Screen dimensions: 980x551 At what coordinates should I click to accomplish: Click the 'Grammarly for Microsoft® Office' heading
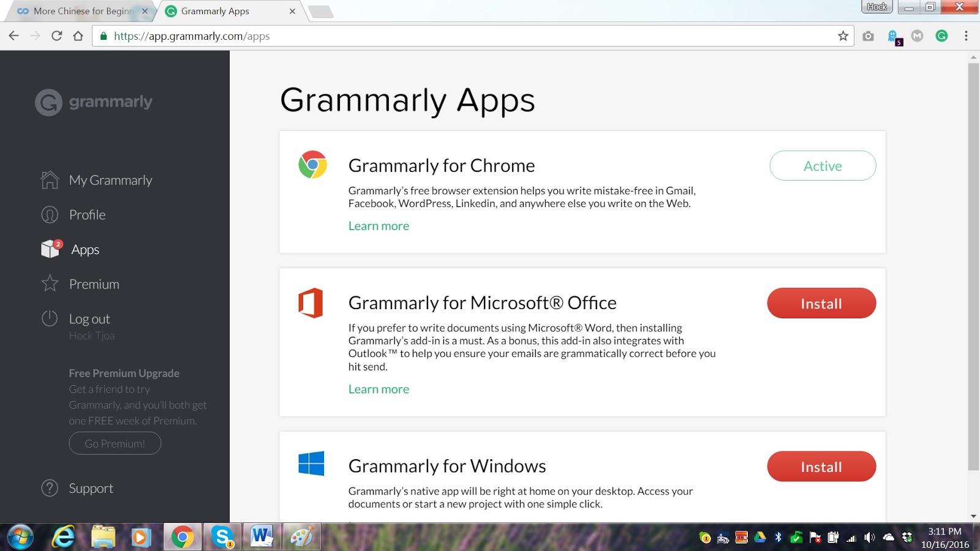[x=483, y=302]
